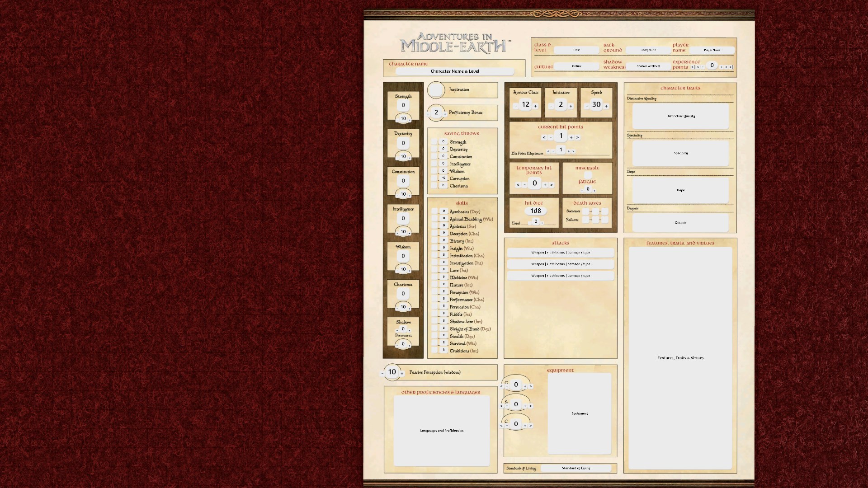
Task: Increase experience points with plus button
Action: click(722, 67)
